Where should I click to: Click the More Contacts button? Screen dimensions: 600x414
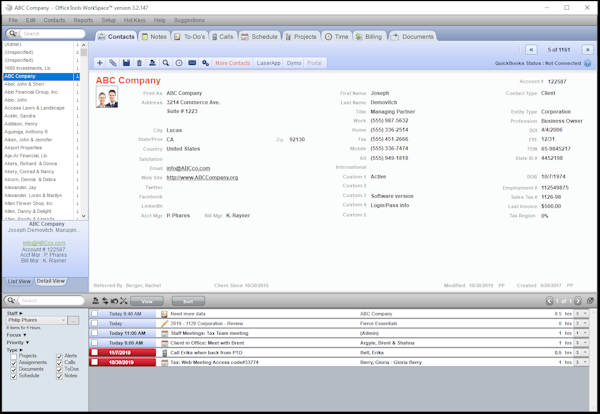(x=232, y=63)
